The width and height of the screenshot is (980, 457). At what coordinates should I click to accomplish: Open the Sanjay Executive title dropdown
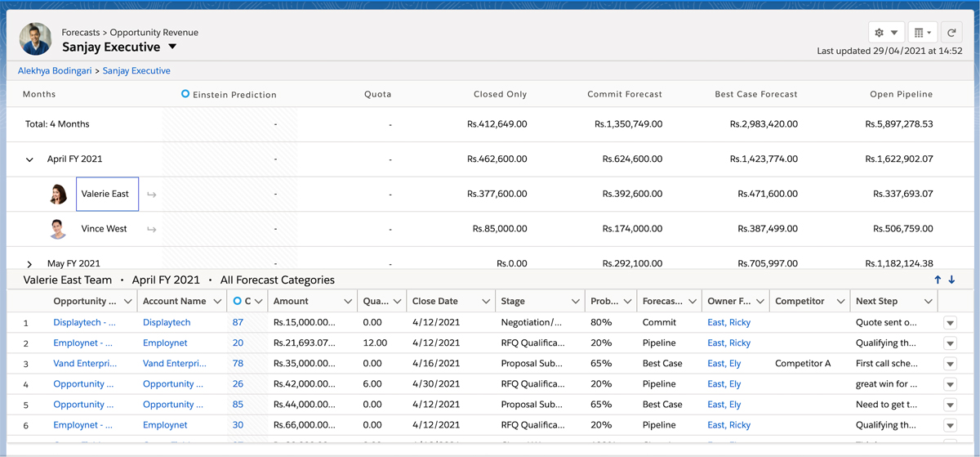pyautogui.click(x=173, y=47)
